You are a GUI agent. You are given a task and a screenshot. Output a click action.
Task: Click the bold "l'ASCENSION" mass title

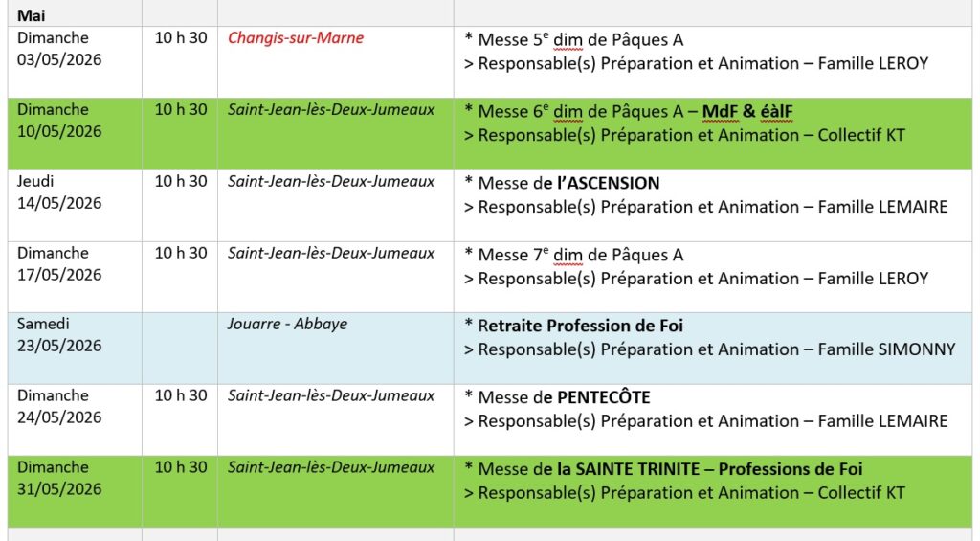click(x=602, y=183)
